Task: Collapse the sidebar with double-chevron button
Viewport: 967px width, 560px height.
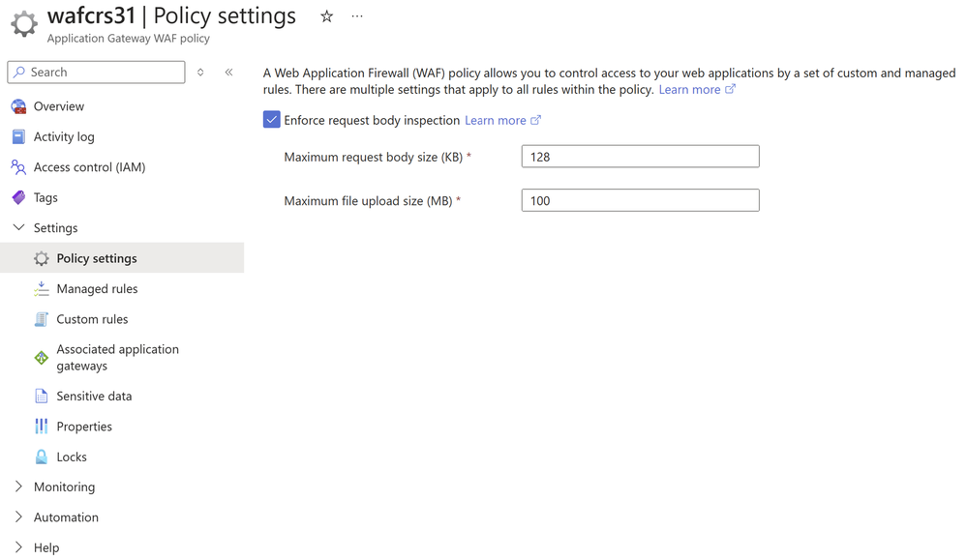Action: (x=229, y=73)
